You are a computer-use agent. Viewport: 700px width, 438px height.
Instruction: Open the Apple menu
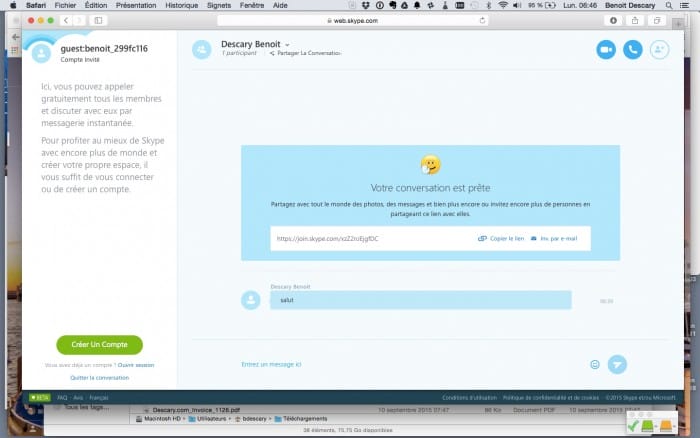[x=13, y=5]
